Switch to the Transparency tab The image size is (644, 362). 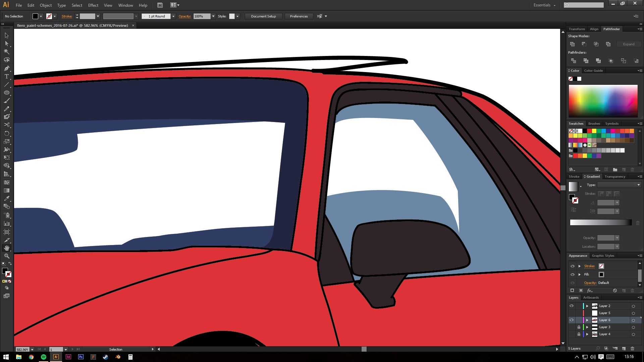pyautogui.click(x=615, y=177)
